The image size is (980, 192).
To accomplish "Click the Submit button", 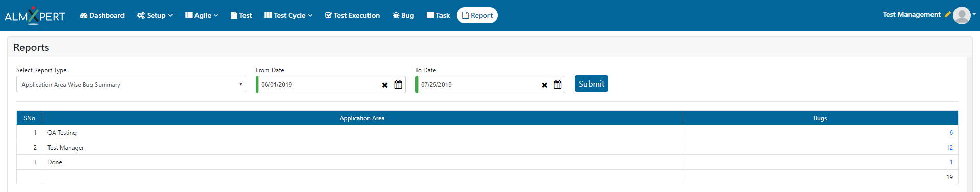I will click(592, 84).
